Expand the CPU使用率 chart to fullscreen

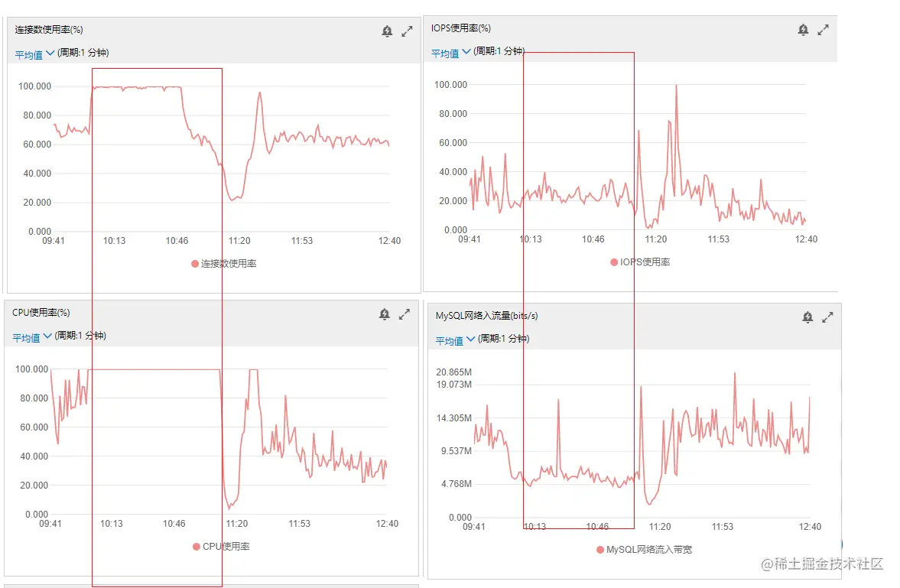pos(404,314)
